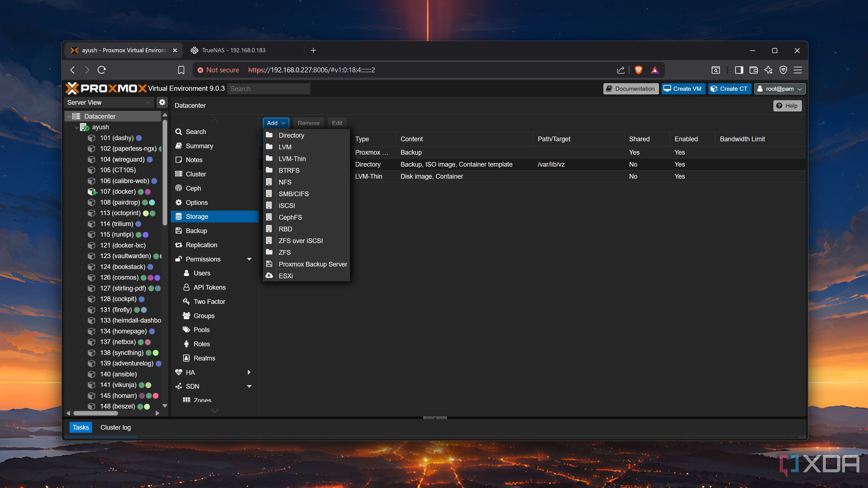Expand the HA section arrow
868x488 pixels.
[x=249, y=372]
